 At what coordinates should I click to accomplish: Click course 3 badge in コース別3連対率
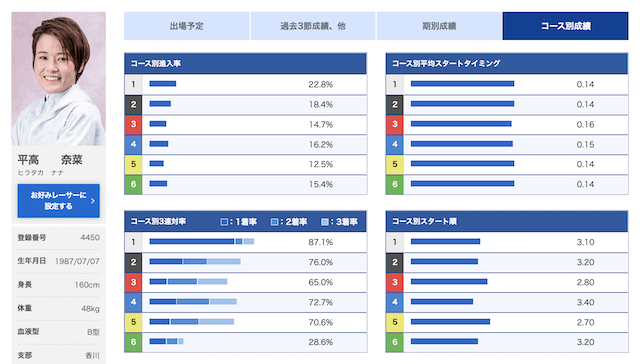(133, 282)
